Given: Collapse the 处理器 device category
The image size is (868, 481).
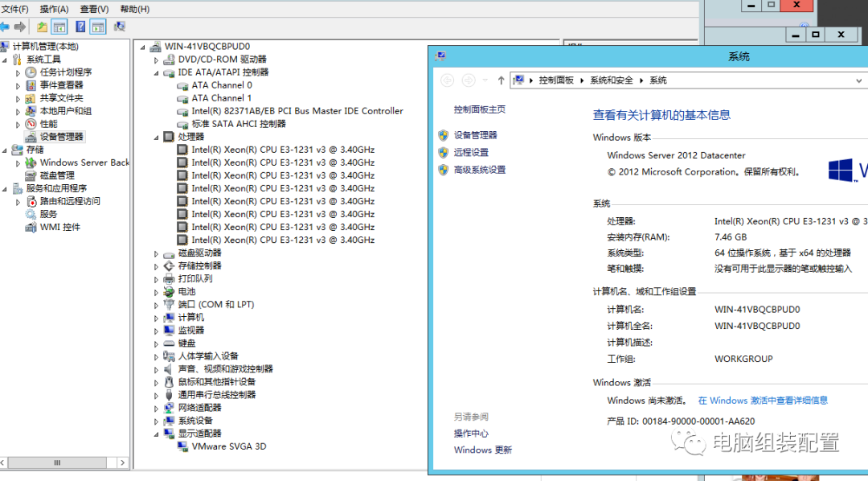Looking at the screenshot, I should pyautogui.click(x=155, y=137).
